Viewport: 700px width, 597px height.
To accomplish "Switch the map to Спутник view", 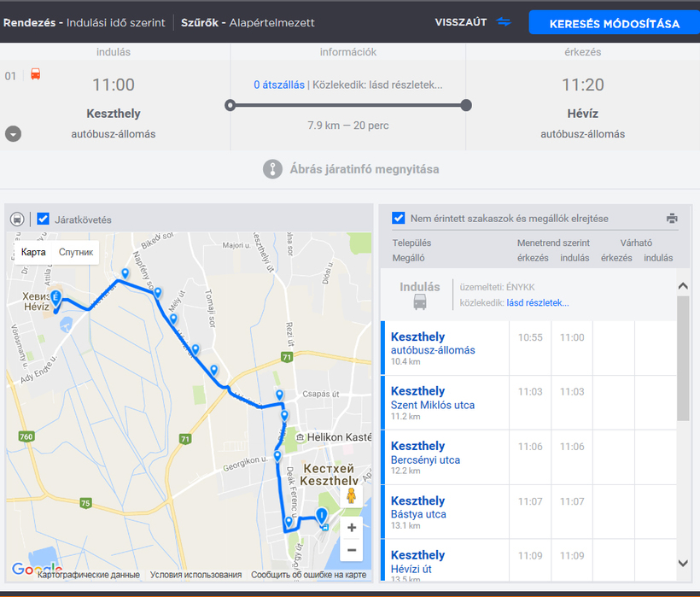I will click(76, 252).
